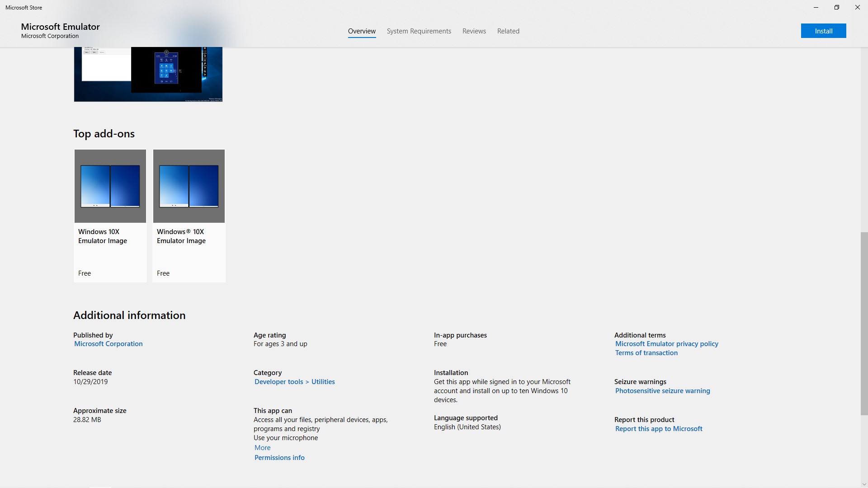
Task: Click the vertical scrollbar thumb
Action: click(x=864, y=324)
